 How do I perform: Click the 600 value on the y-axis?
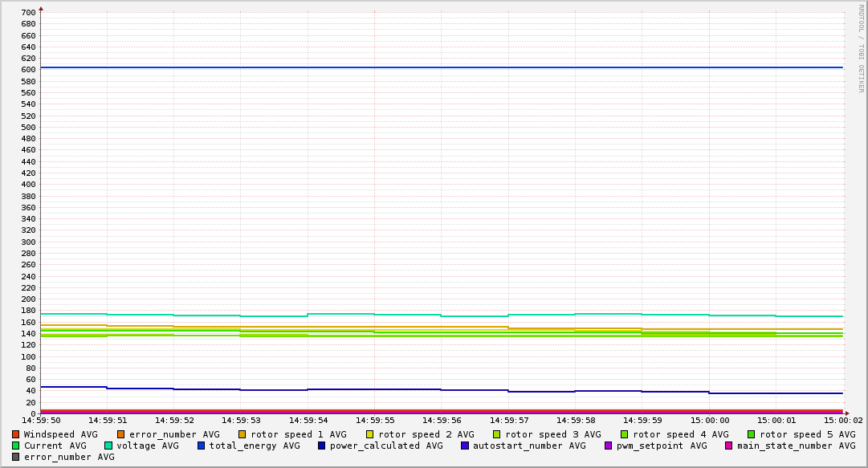point(28,70)
